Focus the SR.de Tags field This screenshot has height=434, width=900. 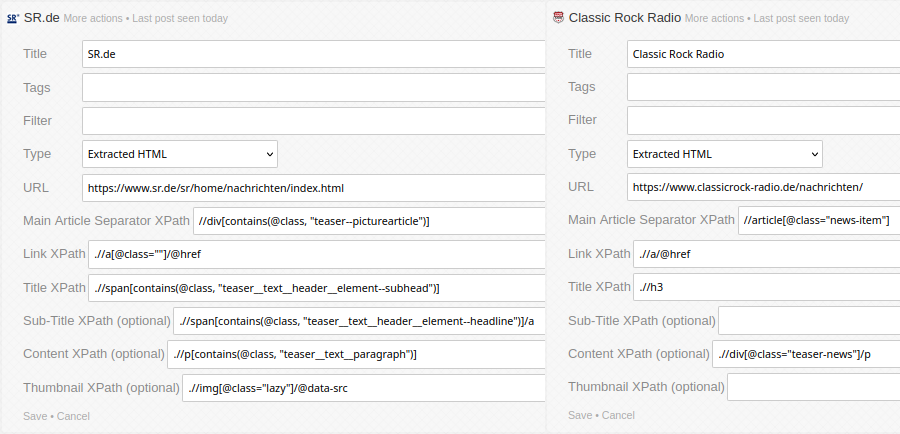click(313, 87)
